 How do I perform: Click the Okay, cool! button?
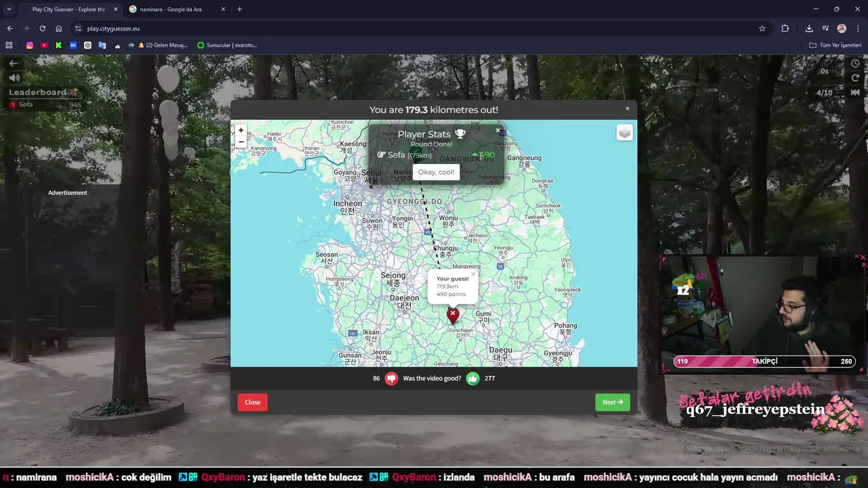coord(436,172)
